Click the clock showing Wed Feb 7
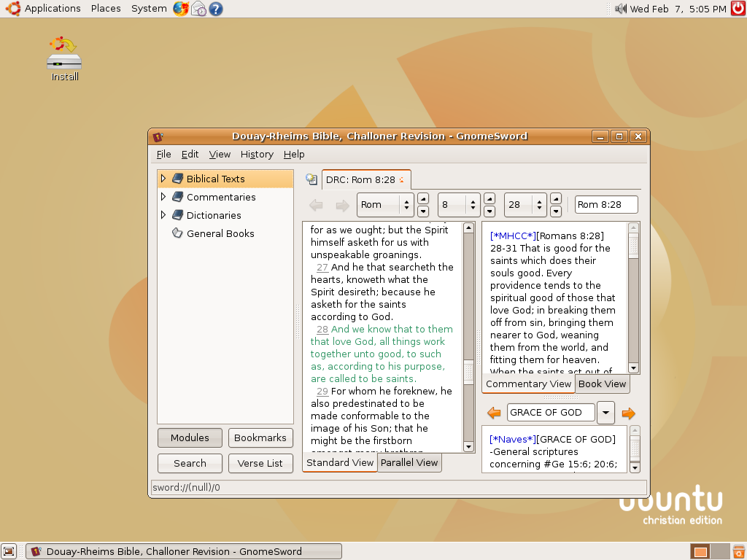 [678, 9]
